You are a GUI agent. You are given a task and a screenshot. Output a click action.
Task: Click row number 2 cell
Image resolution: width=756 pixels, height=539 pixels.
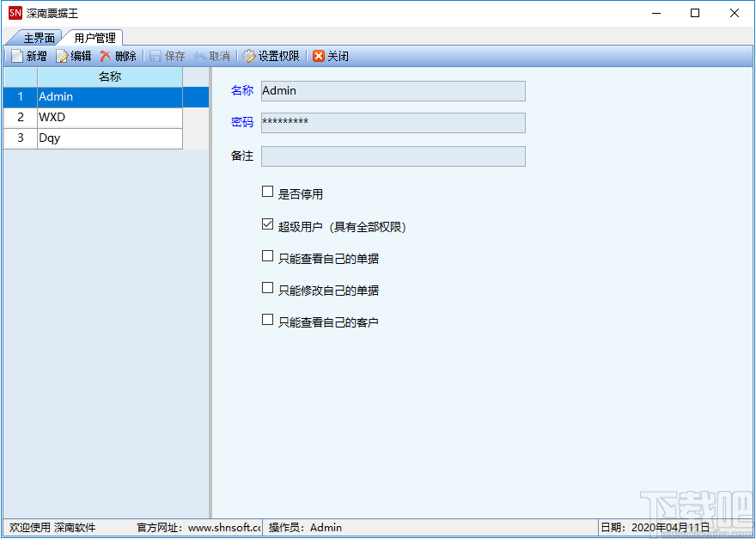click(x=21, y=118)
